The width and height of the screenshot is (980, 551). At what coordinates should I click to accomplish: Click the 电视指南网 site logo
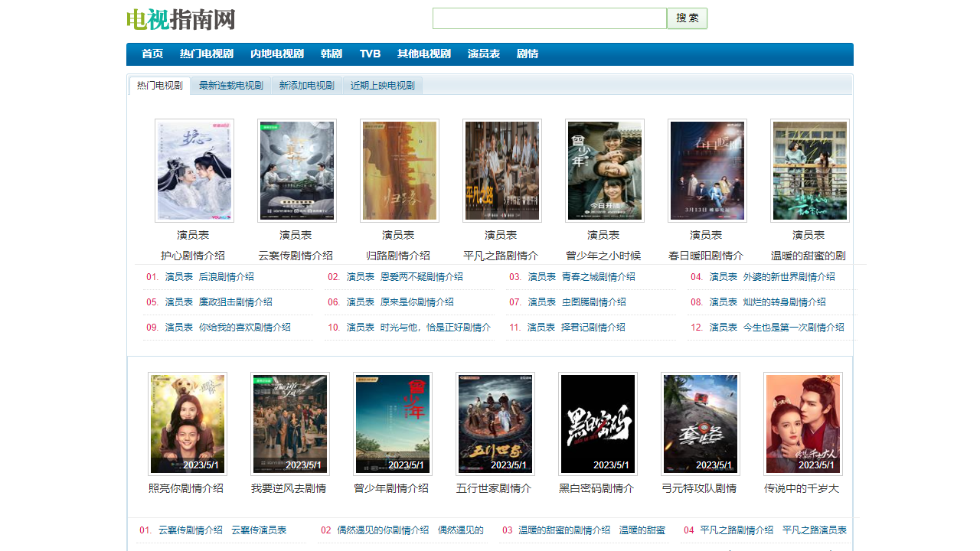181,19
